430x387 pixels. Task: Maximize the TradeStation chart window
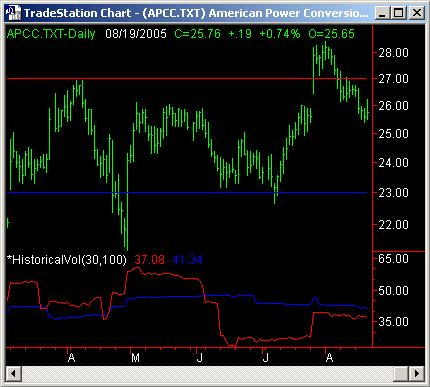point(399,13)
